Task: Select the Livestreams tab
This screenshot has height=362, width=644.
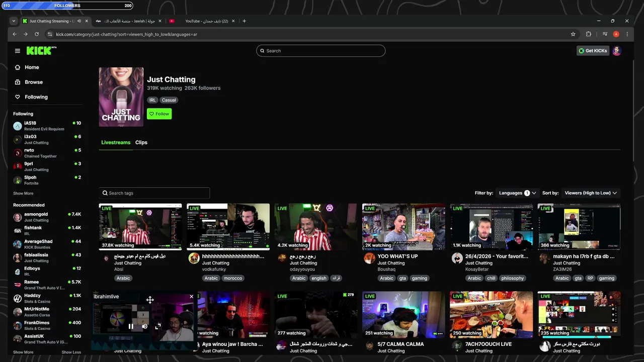Action: [x=116, y=142]
